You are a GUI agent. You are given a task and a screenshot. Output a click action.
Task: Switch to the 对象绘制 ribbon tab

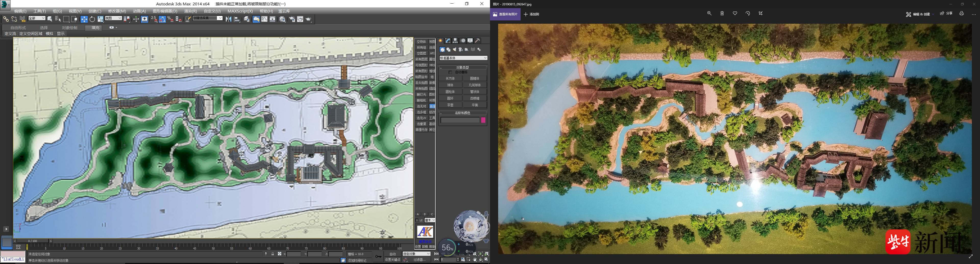click(x=70, y=28)
